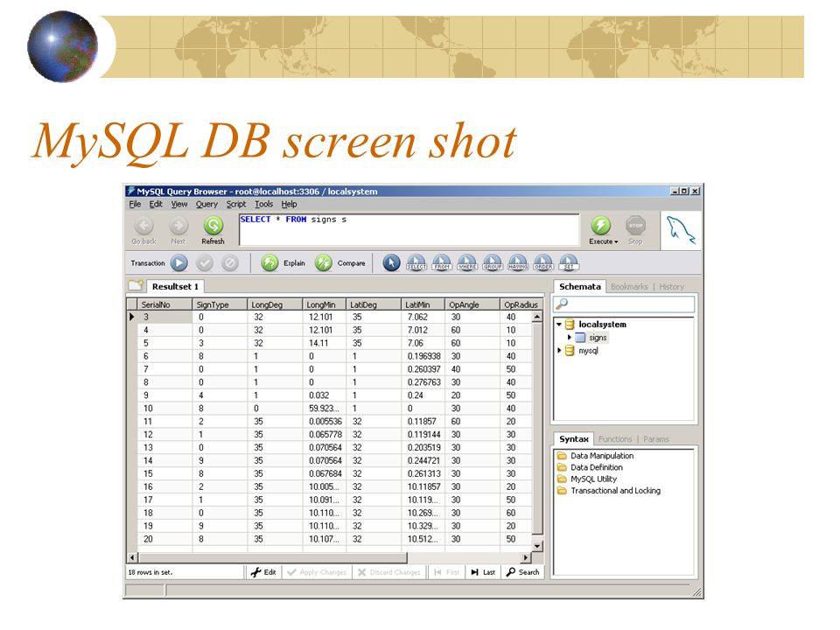Image resolution: width=840 pixels, height=630 pixels.
Task: Click the LatiMin cell 0.196938
Action: (423, 356)
